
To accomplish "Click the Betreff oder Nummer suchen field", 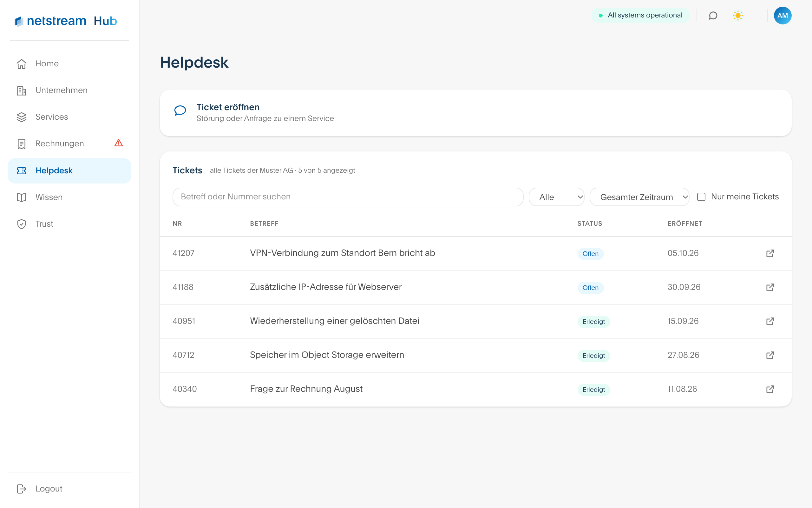I will (348, 197).
